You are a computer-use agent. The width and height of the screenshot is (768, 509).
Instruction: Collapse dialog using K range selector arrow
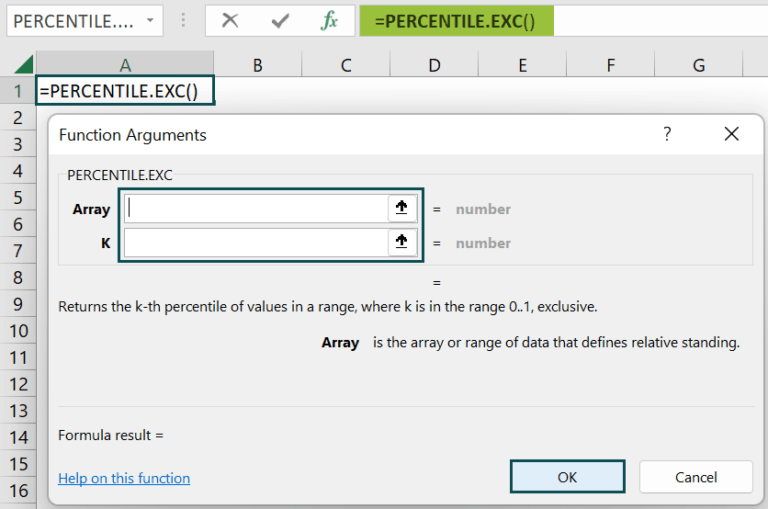pyautogui.click(x=402, y=242)
